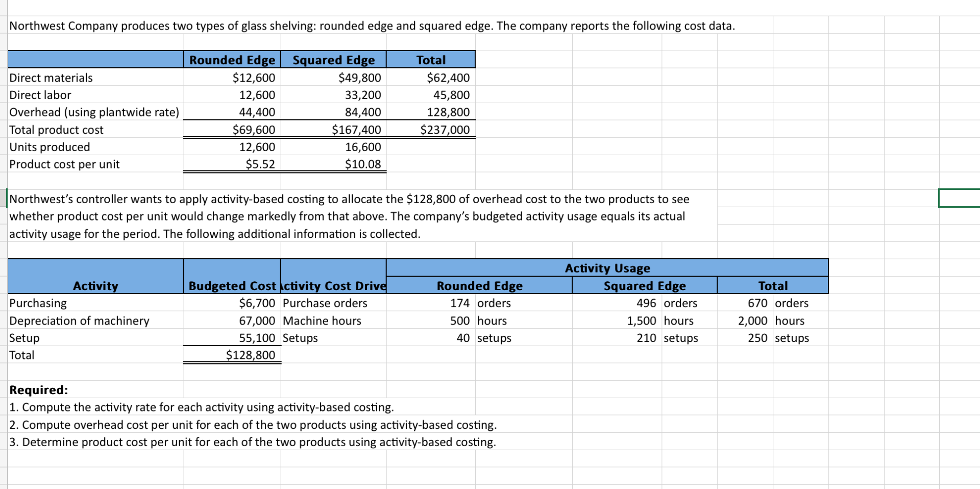Click the Budgeted Cost column header
Screen dimensions: 980x489
(233, 286)
